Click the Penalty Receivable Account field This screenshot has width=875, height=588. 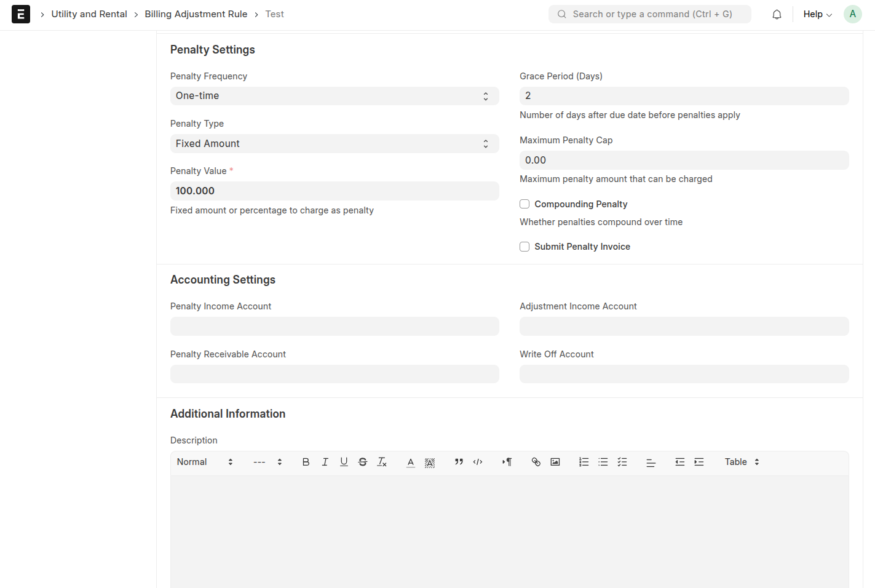coord(335,374)
